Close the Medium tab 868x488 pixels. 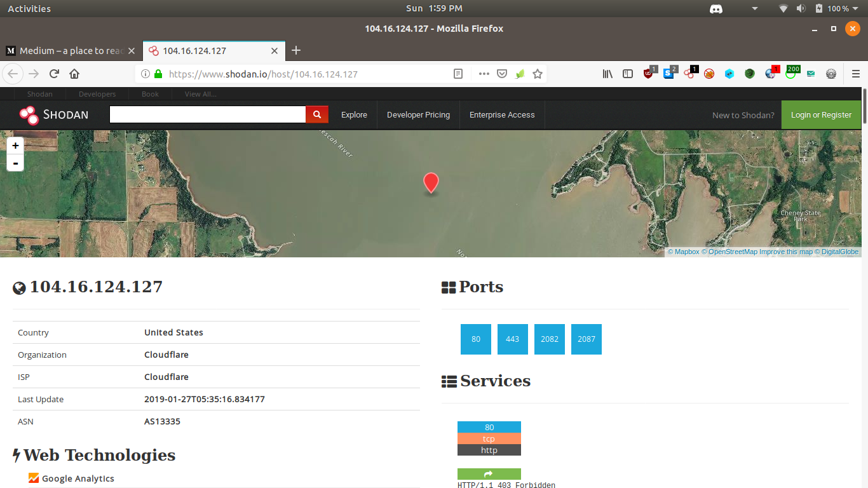pyautogui.click(x=132, y=51)
